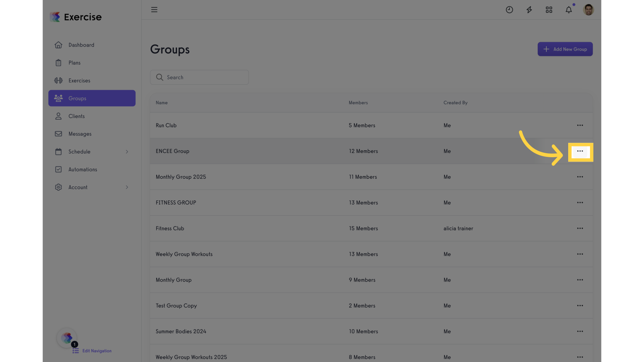Click '15 Members' in Fitness Club row
The width and height of the screenshot is (644, 362).
(x=363, y=228)
